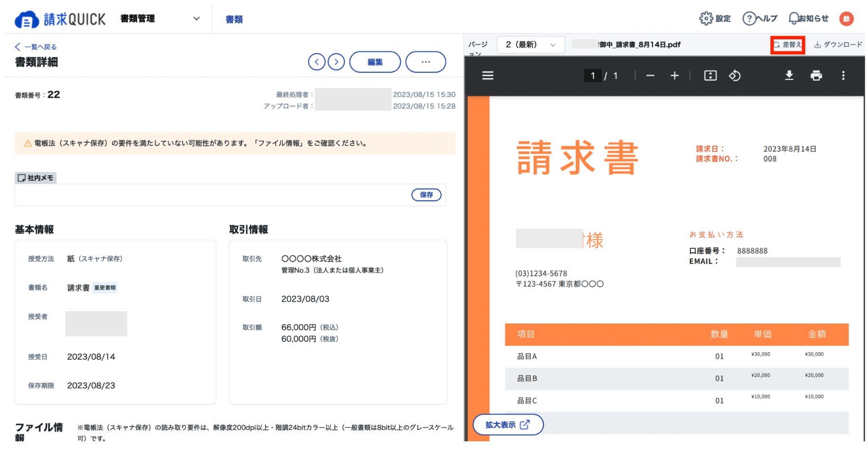Rotate the PDF with rotate icon
This screenshot has height=456, width=868.
coord(735,76)
